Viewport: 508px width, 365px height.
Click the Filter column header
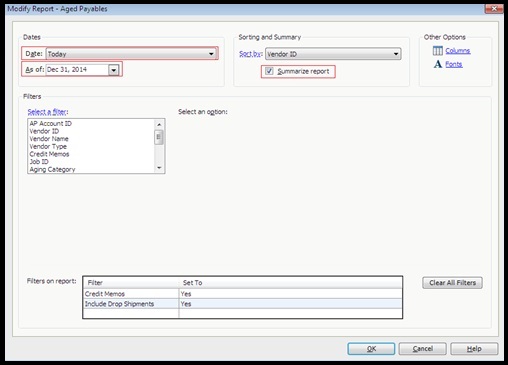(131, 283)
